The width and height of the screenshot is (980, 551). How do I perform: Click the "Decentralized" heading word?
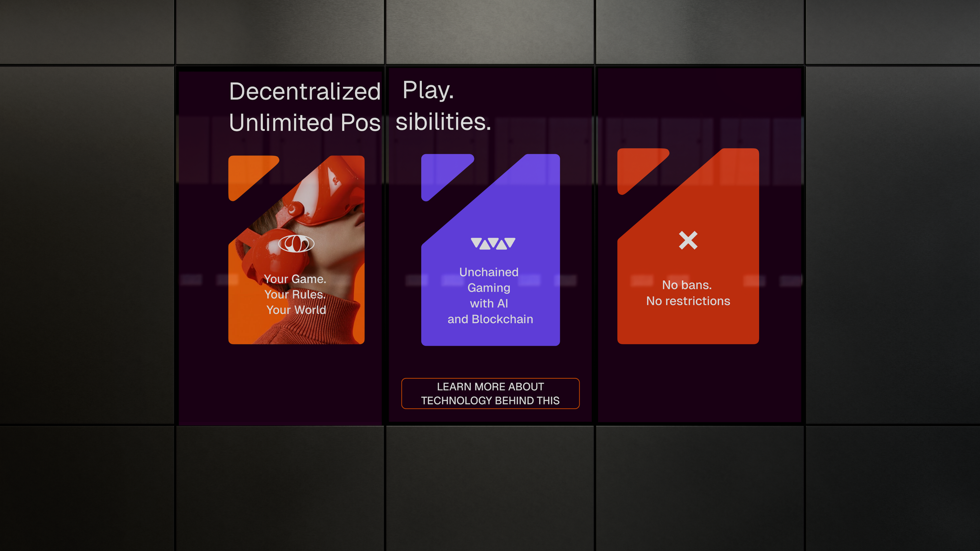coord(305,92)
